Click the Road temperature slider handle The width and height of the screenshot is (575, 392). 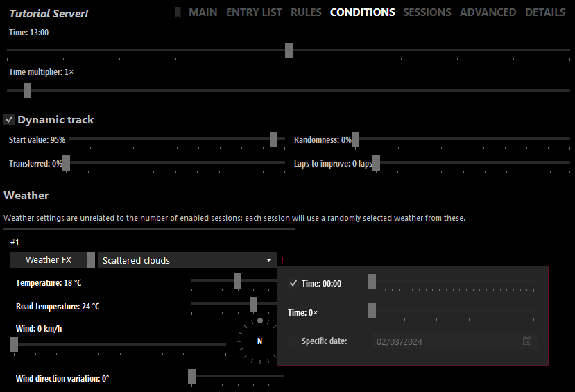point(253,305)
